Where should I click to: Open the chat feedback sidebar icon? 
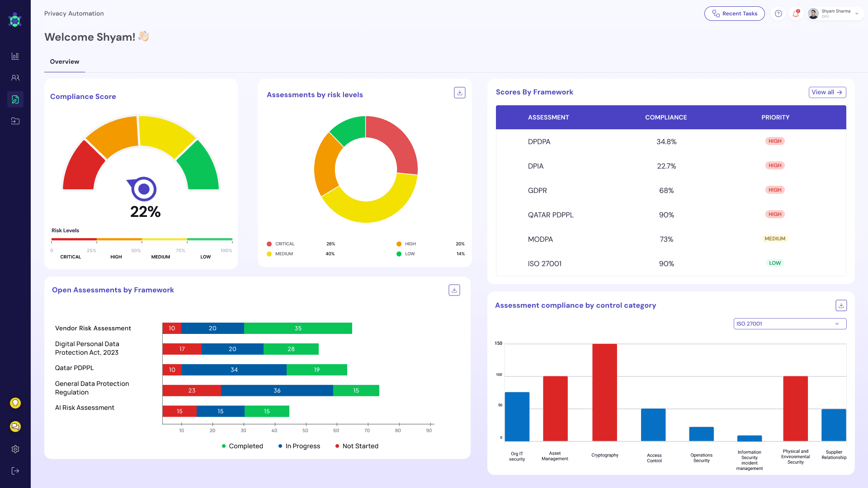pos(15,426)
